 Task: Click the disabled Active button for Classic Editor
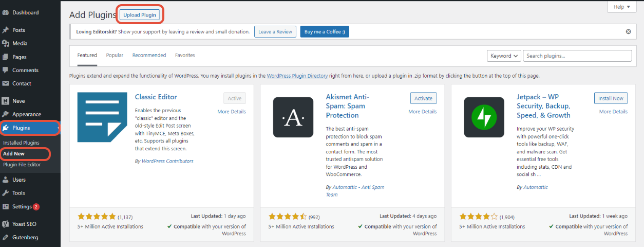click(235, 98)
